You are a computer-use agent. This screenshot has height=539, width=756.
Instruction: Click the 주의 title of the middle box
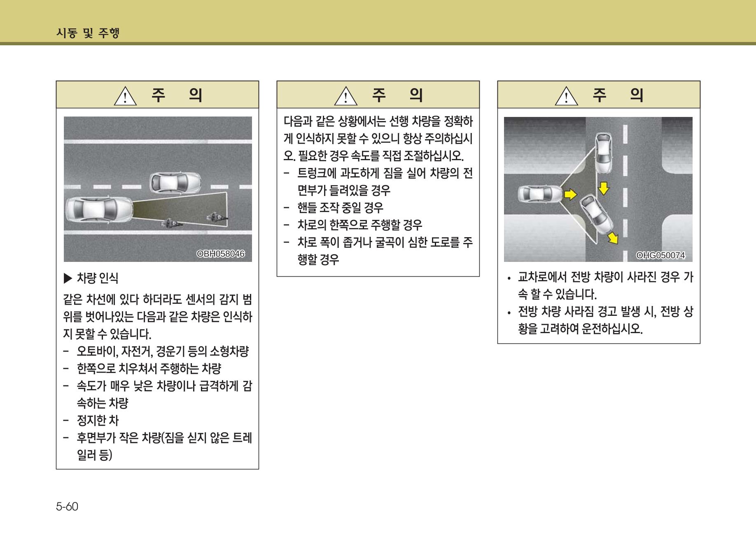pyautogui.click(x=397, y=95)
